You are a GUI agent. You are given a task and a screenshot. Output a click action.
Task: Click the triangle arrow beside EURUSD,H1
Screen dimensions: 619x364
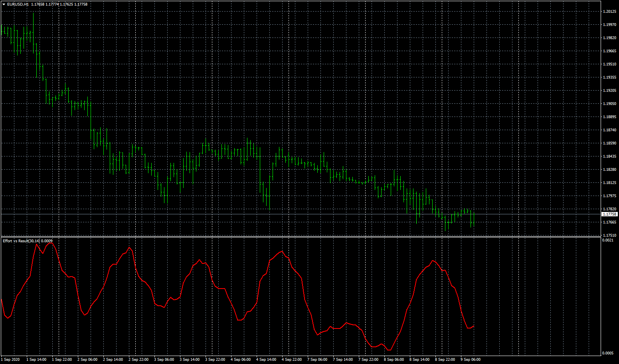pyautogui.click(x=4, y=4)
